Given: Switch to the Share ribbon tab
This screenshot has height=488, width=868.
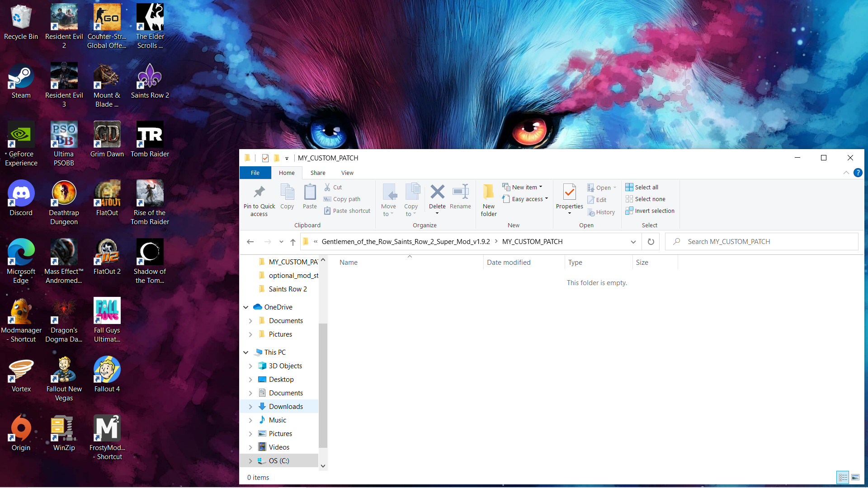Looking at the screenshot, I should [318, 173].
